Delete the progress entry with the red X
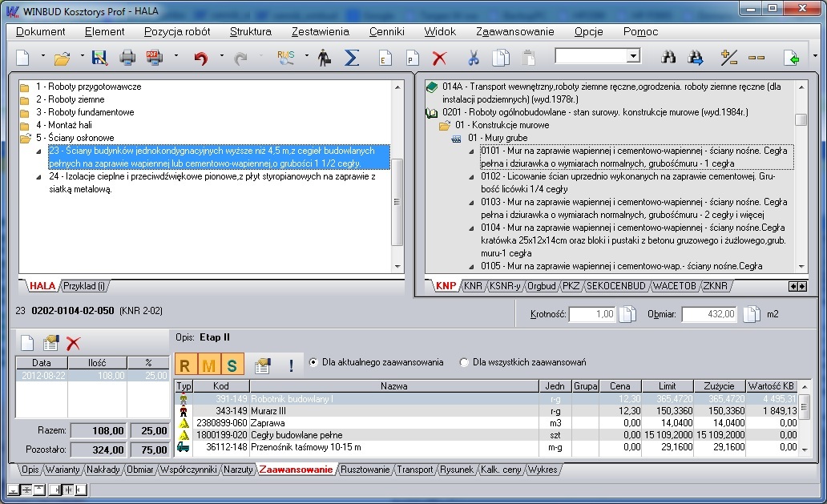The image size is (827, 504). pyautogui.click(x=73, y=343)
